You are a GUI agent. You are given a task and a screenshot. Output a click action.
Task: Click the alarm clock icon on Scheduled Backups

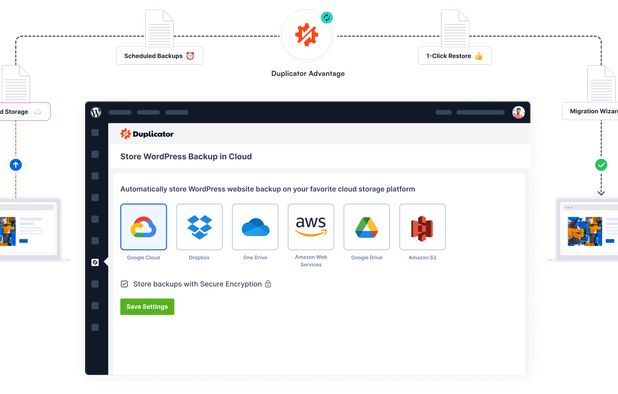(190, 56)
